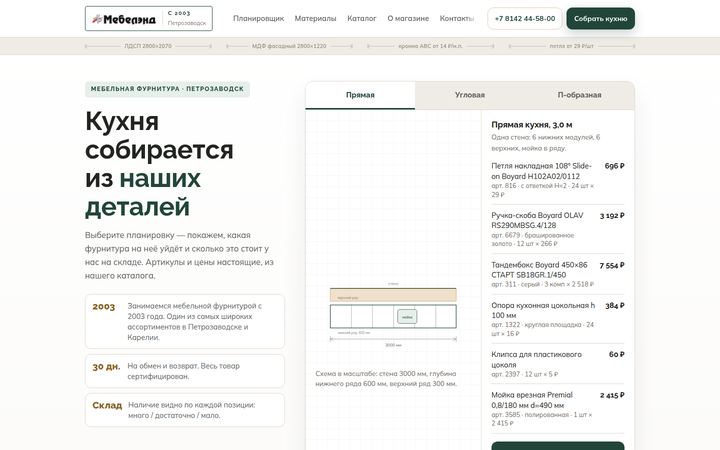The width and height of the screenshot is (720, 450).
Task: Click the мойка module in the kitchen scheme
Action: 407,317
